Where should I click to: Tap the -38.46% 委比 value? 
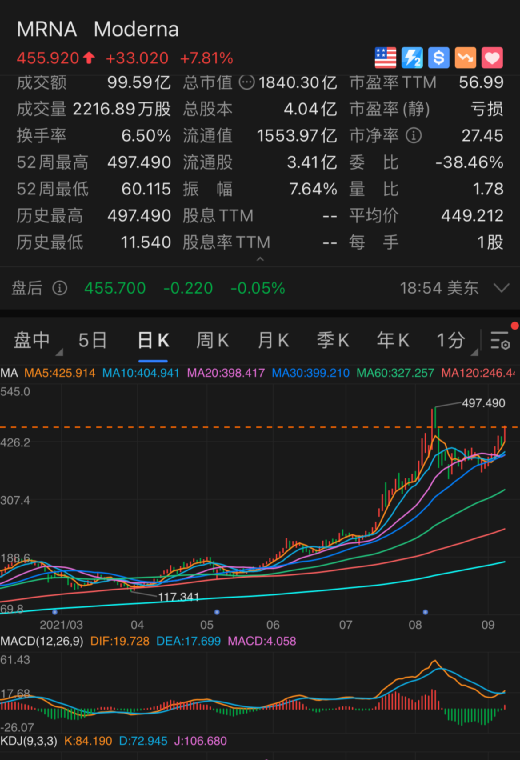[469, 162]
